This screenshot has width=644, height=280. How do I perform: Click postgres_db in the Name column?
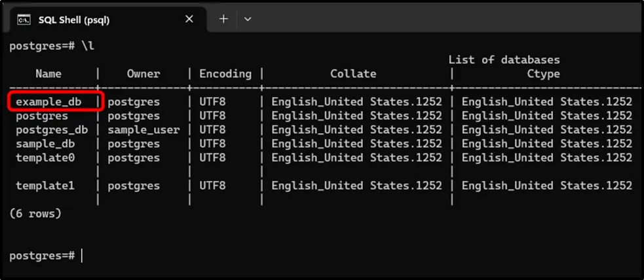click(x=52, y=130)
